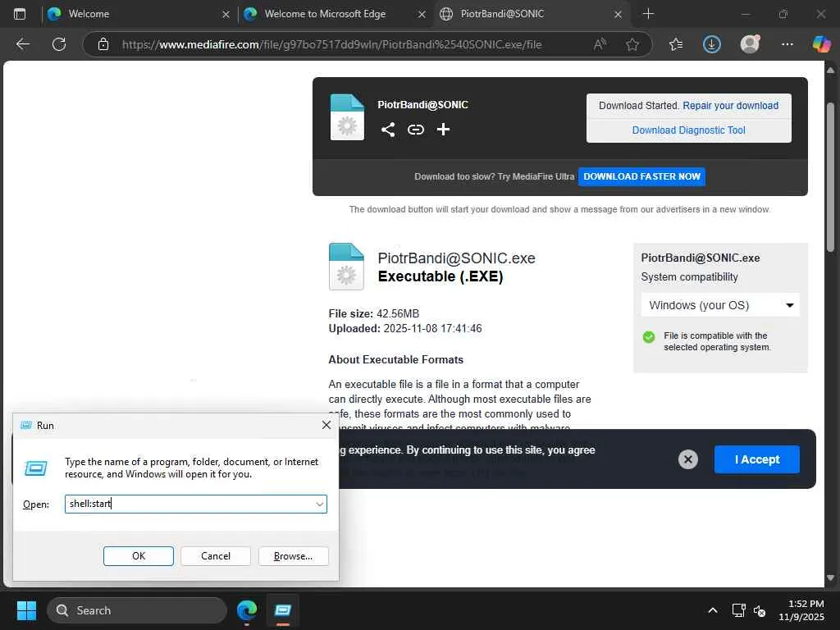Open clock showing 1:52 PM
Viewport: 840px width, 630px height.
point(801,610)
